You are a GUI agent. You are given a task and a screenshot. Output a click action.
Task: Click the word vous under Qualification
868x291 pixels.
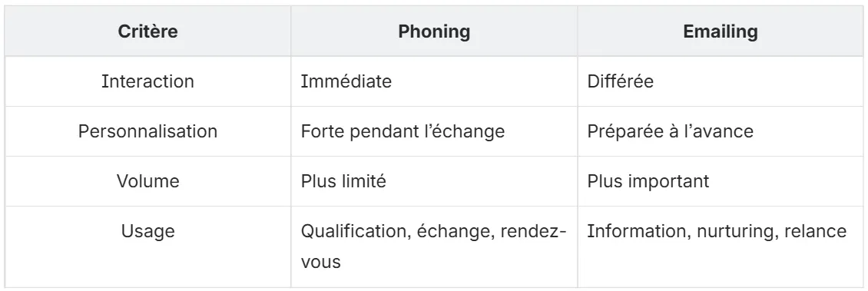pyautogui.click(x=321, y=262)
